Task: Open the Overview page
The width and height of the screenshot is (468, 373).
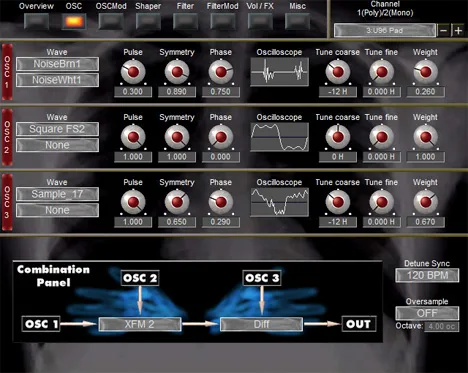Action: coord(37,21)
